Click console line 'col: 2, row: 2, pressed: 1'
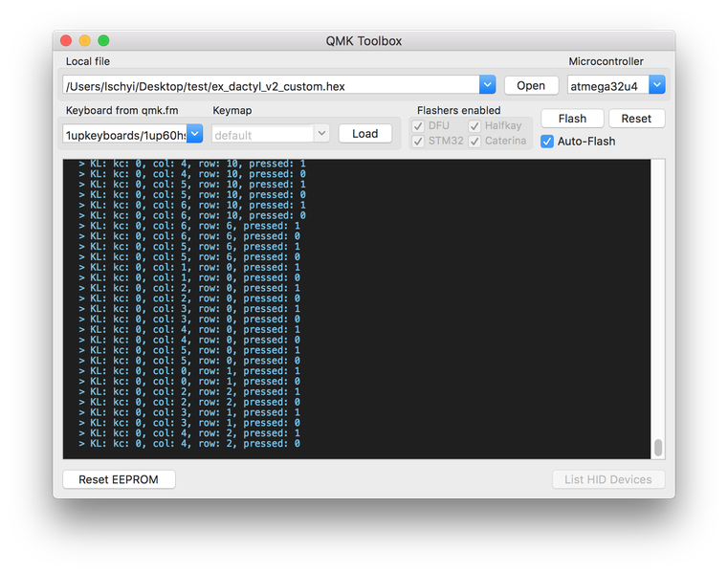 (189, 392)
